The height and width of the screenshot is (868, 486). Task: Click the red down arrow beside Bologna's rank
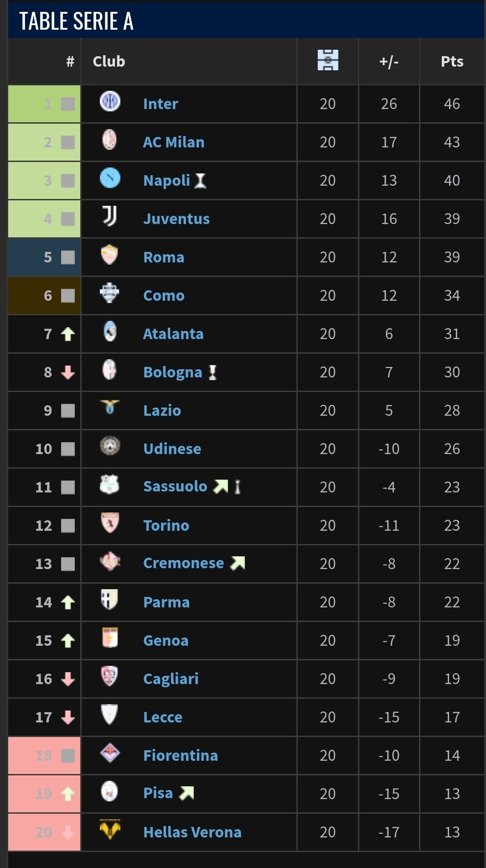coord(68,373)
